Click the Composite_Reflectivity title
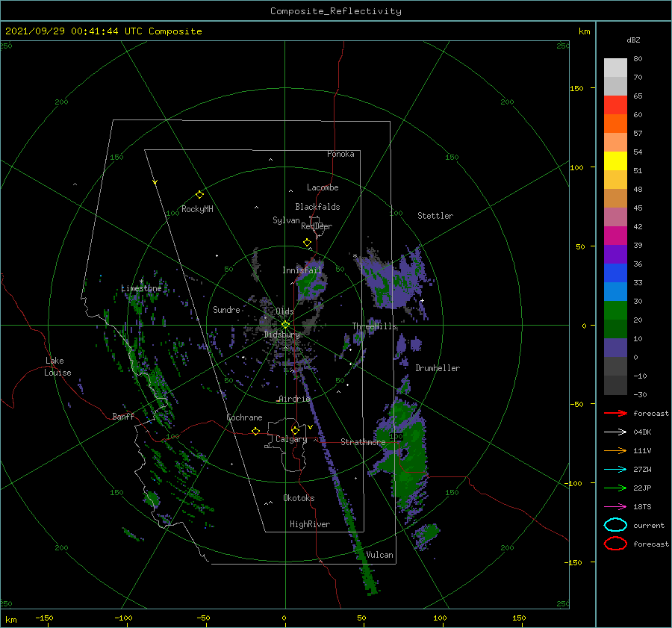 tap(336, 11)
